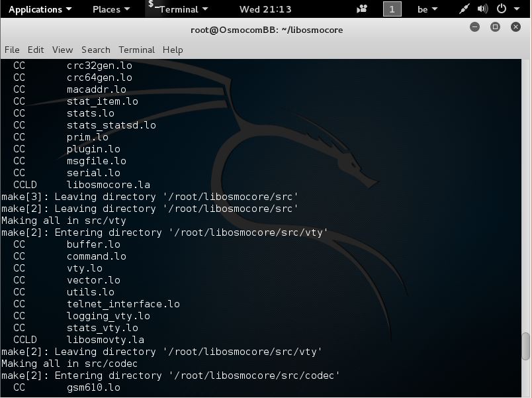Click the line Entering directory '/root/libosmocore/src/vty'
The width and height of the screenshot is (532, 398).
165,232
